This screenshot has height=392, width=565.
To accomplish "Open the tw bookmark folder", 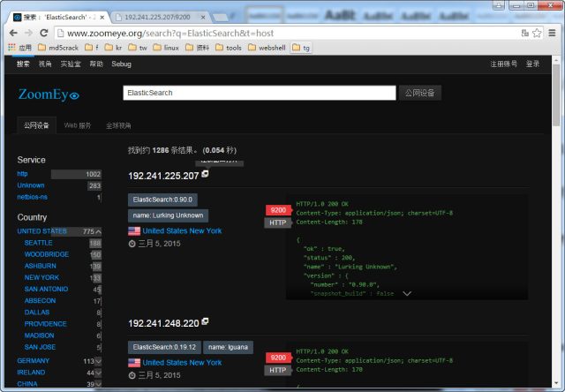I will click(138, 48).
